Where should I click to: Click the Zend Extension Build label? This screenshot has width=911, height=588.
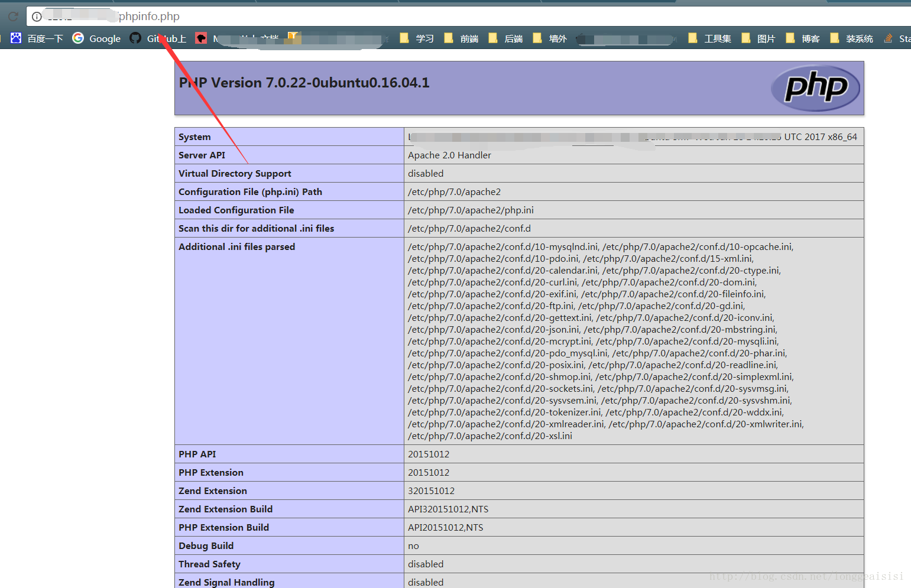tap(225, 509)
